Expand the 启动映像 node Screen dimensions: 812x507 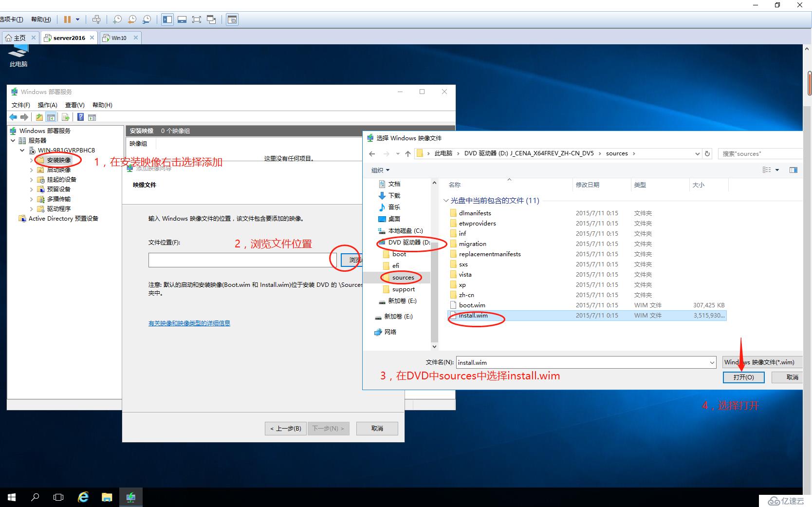click(x=32, y=169)
